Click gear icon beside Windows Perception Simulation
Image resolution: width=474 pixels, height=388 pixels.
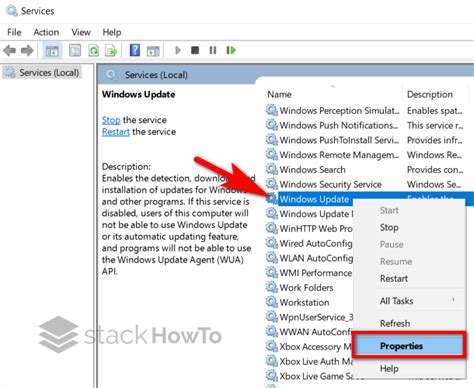click(x=272, y=110)
